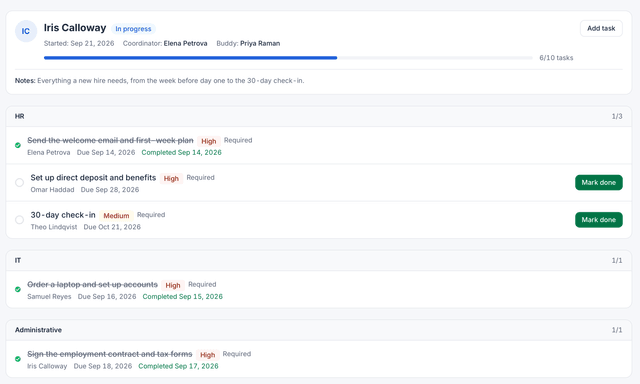Open 'Set up direct deposit and benefits' title
The height and width of the screenshot is (384, 640).
tap(93, 178)
